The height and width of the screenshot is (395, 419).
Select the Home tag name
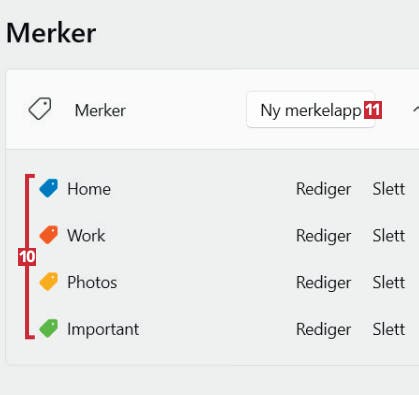coord(89,189)
